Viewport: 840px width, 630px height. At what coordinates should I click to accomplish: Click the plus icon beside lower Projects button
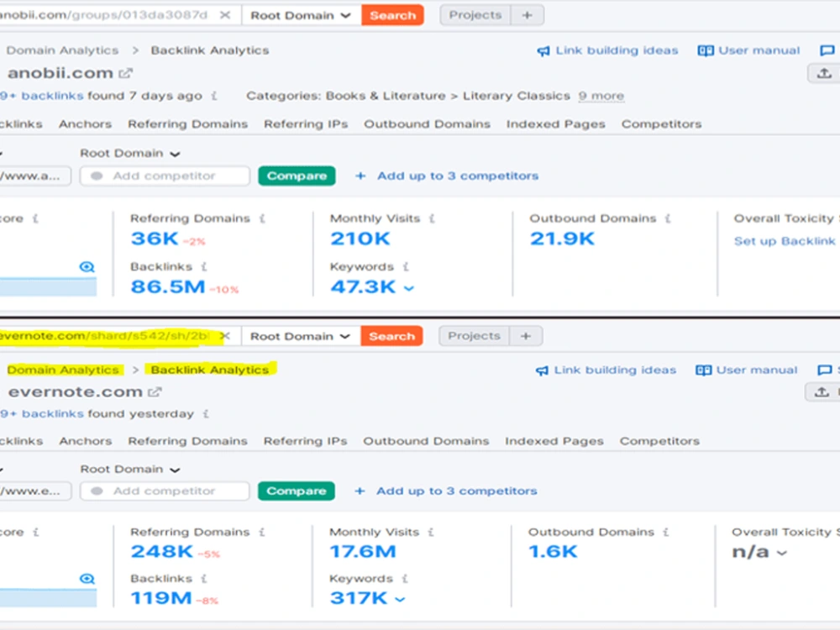[526, 336]
